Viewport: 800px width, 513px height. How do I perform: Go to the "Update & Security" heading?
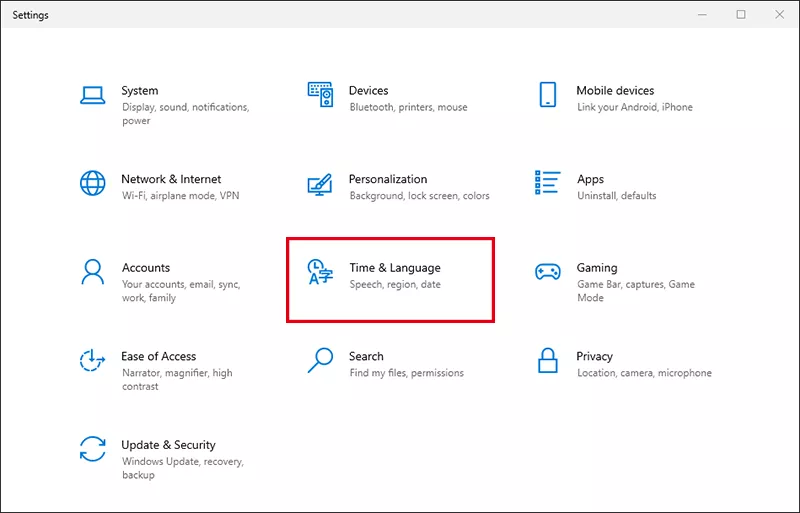168,445
